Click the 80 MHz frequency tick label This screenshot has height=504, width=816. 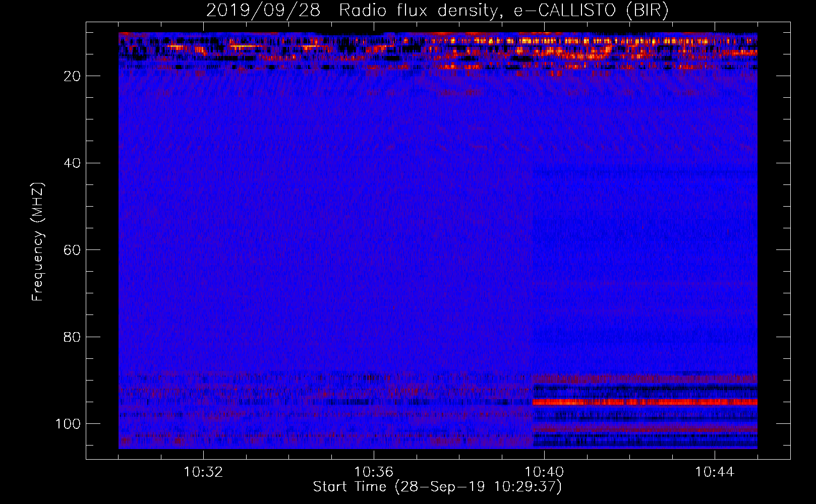coord(72,337)
